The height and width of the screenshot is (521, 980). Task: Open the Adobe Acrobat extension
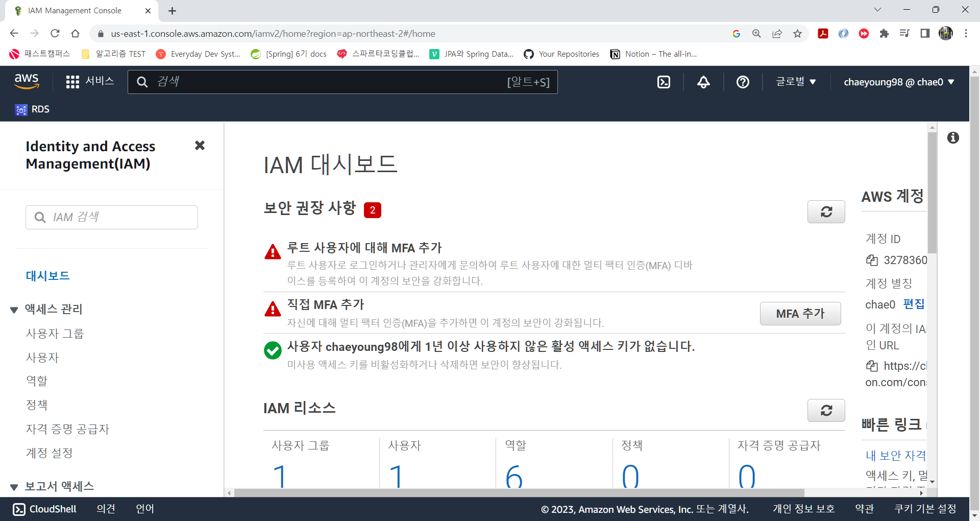(823, 33)
